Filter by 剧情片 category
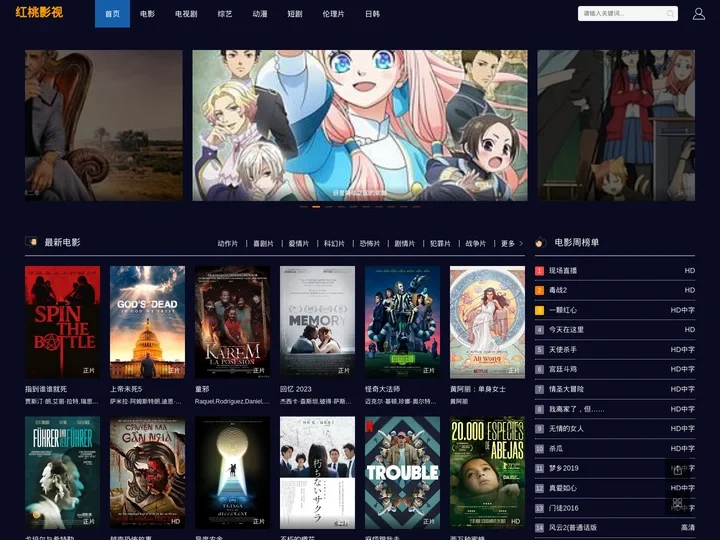 (x=405, y=243)
